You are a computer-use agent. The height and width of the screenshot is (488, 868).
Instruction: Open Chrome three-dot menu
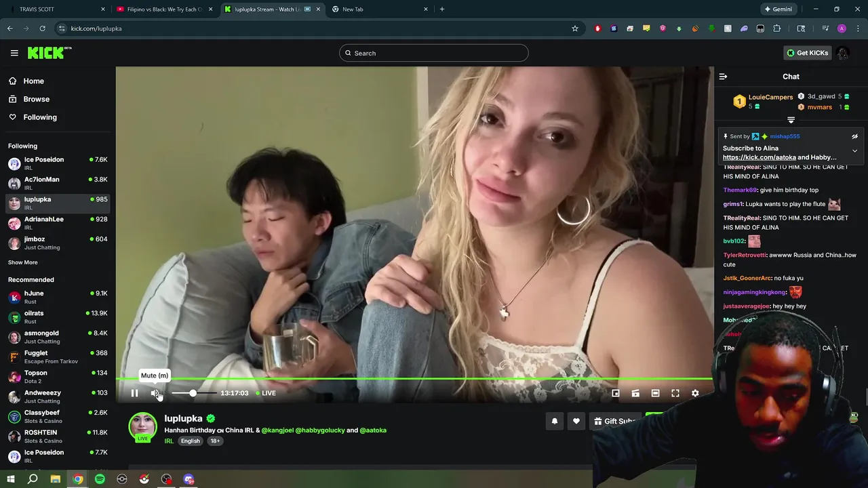(858, 28)
